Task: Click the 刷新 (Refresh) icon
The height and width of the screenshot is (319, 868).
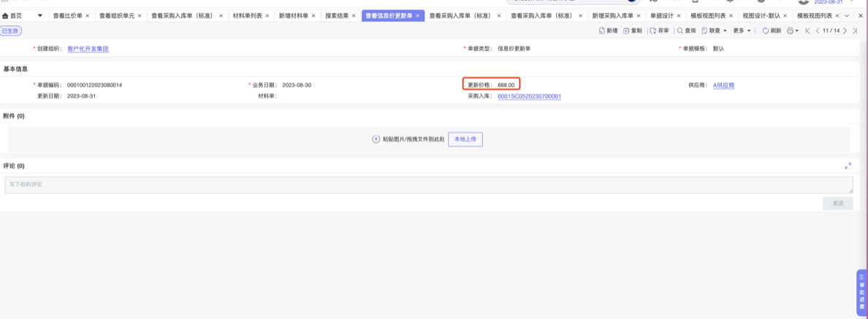Action: pos(766,31)
